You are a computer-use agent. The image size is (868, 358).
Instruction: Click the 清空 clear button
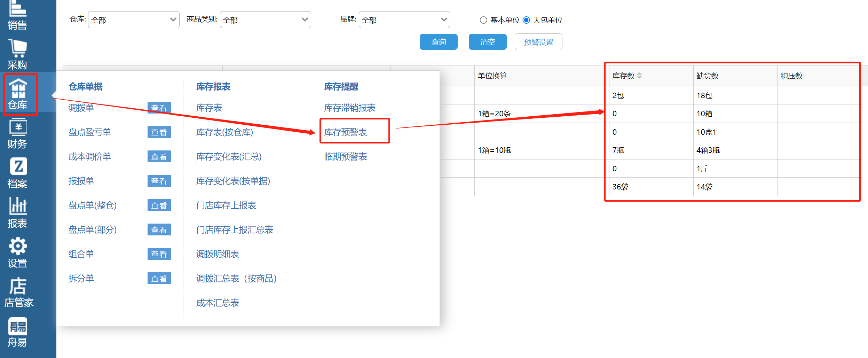coord(488,42)
